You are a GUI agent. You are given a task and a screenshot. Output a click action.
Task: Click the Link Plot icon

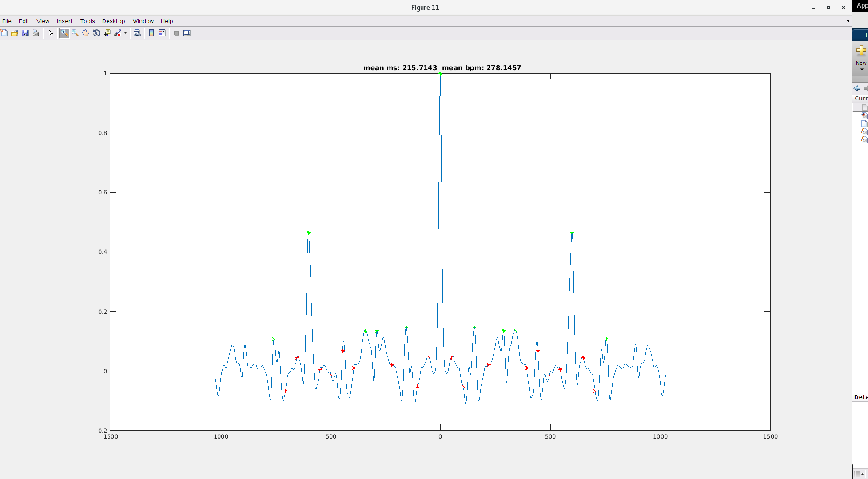pyautogui.click(x=137, y=33)
